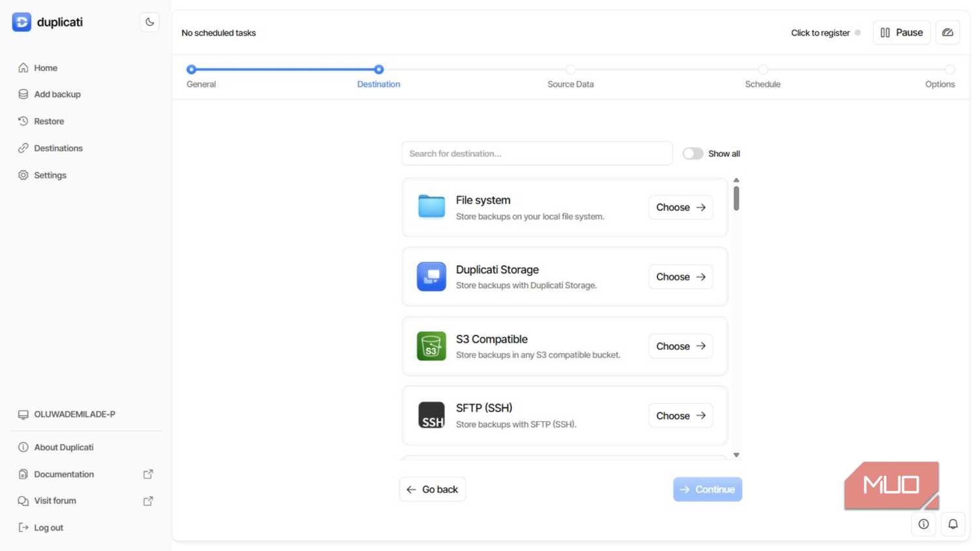Open the throttle speed gauge icon
980x551 pixels.
click(947, 33)
